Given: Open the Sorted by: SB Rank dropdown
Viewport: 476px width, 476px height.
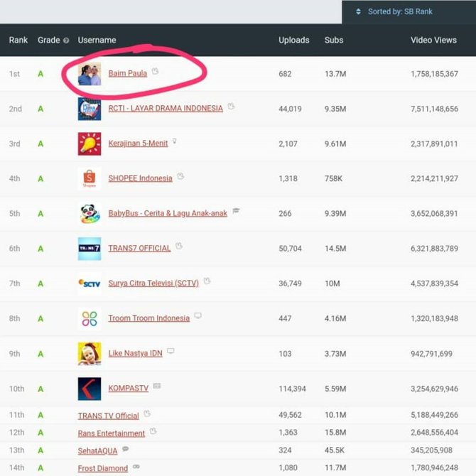Looking at the screenshot, I should 409,12.
